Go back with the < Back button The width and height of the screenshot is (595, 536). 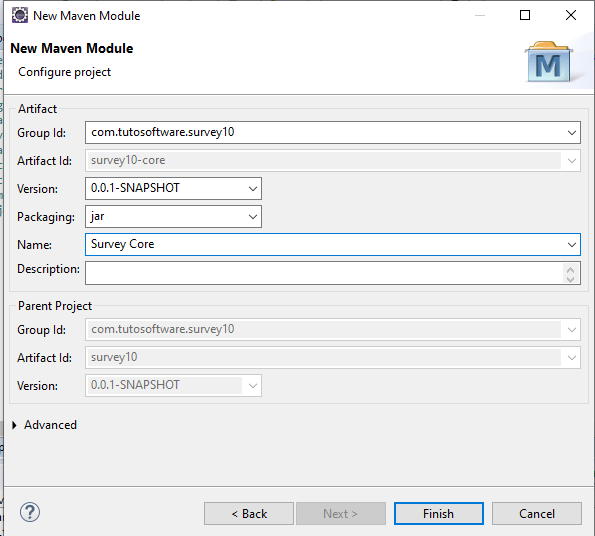click(249, 514)
